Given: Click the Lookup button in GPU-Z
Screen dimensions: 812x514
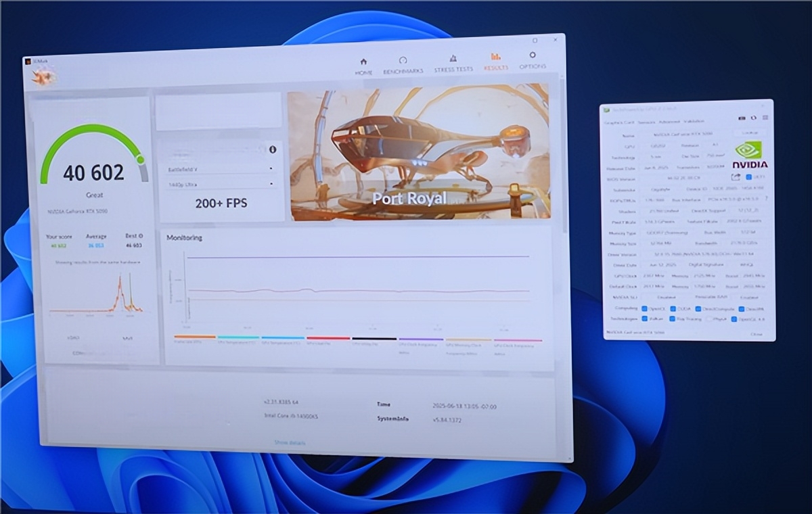Looking at the screenshot, I should click(750, 134).
